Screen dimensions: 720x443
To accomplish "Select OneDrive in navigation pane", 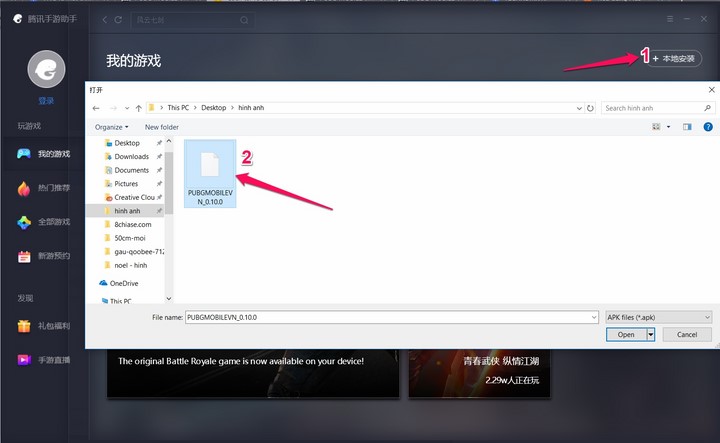I will (x=124, y=283).
